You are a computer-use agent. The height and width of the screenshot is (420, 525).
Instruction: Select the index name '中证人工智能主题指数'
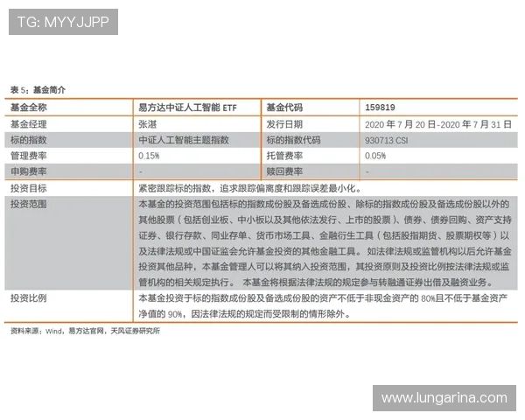[x=184, y=140]
